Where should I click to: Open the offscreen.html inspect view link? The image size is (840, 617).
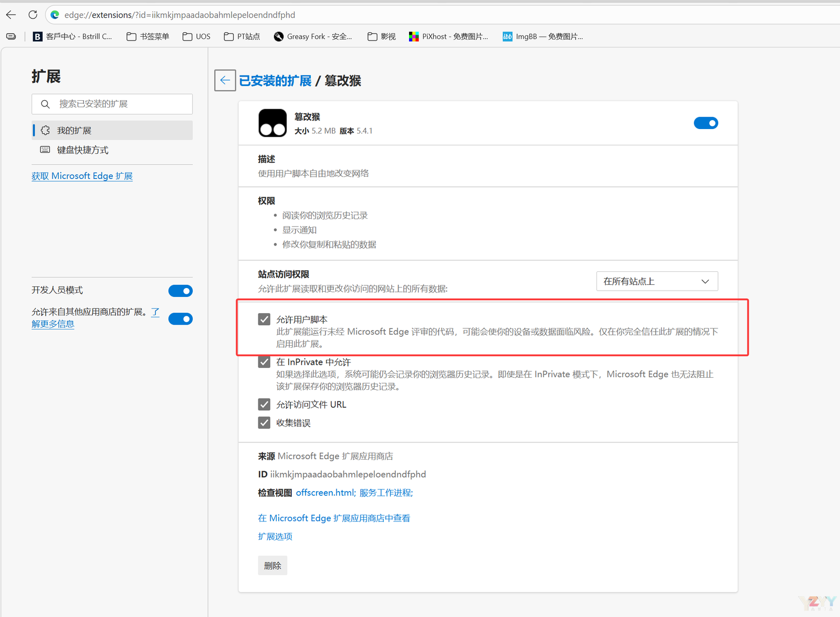click(326, 493)
